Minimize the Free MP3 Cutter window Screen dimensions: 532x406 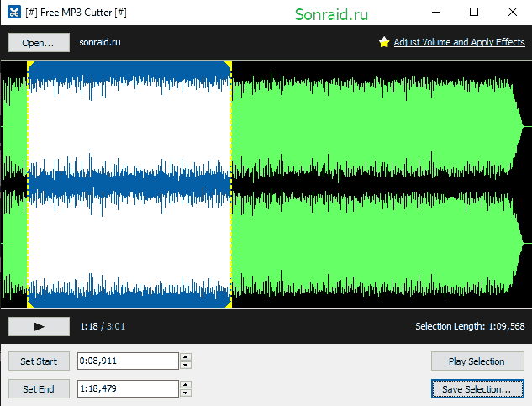436,13
